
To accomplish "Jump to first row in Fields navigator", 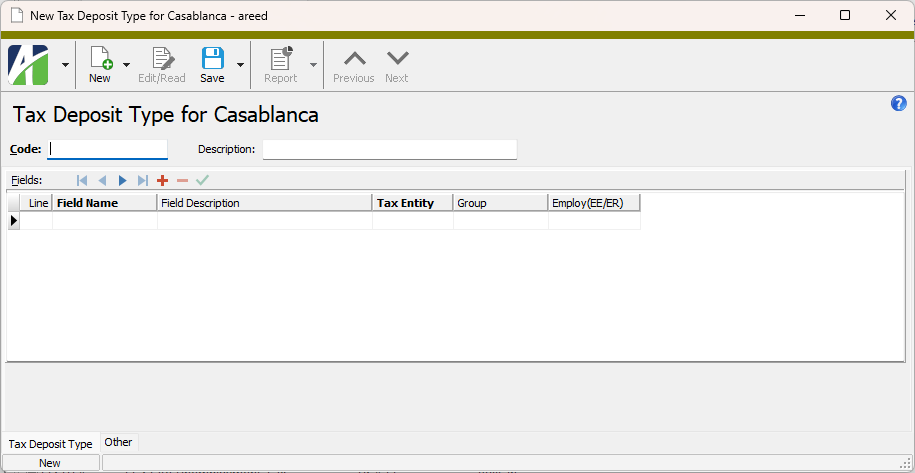I will coord(82,180).
